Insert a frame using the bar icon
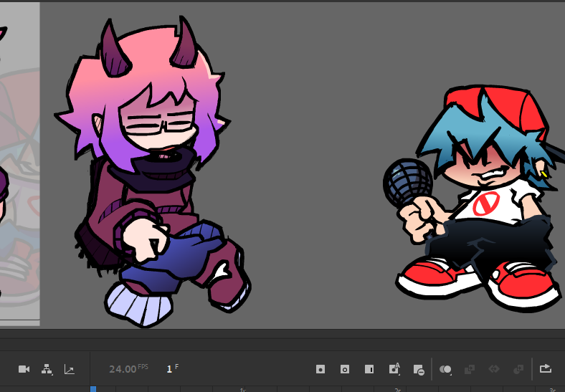The width and height of the screenshot is (565, 392). 369,369
